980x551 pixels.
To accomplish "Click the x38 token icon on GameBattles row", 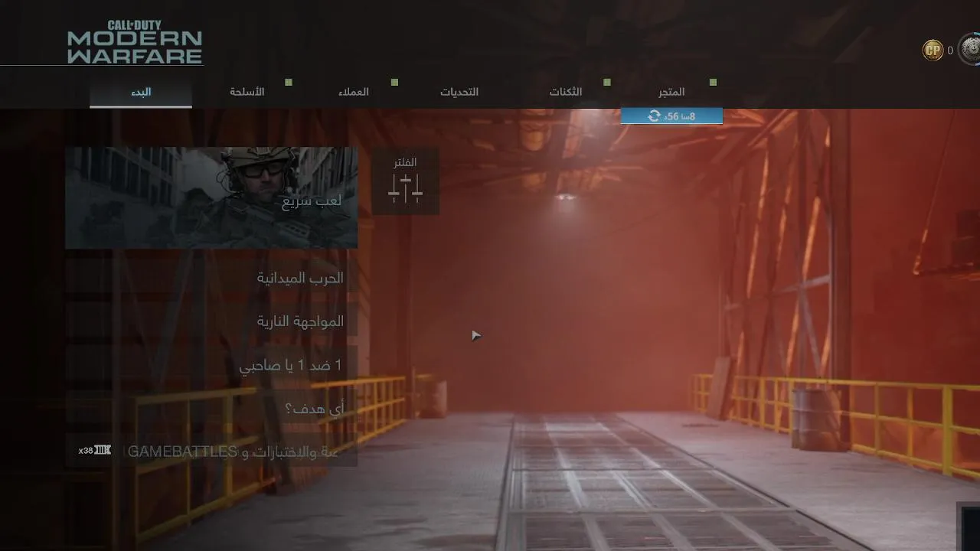I will tap(103, 450).
